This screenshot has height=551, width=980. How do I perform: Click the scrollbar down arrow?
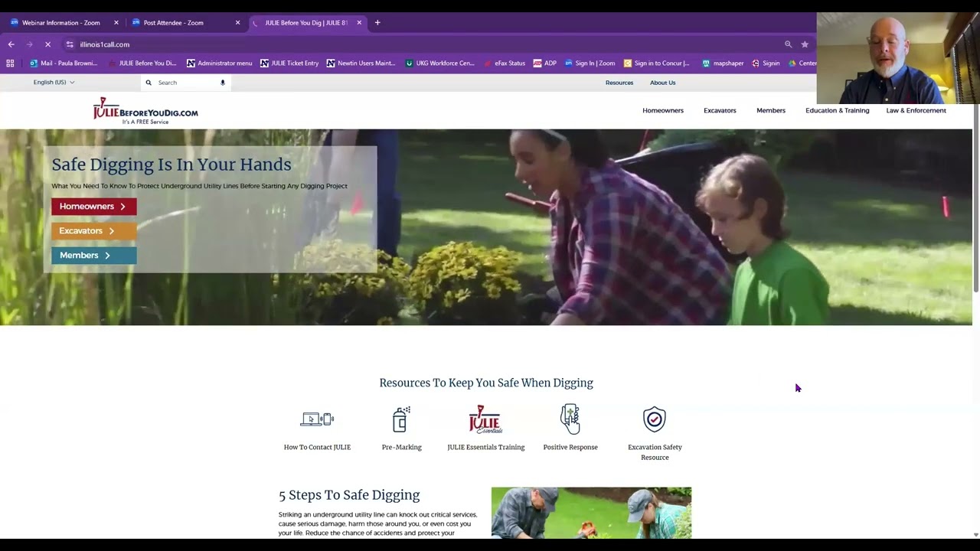pyautogui.click(x=976, y=535)
